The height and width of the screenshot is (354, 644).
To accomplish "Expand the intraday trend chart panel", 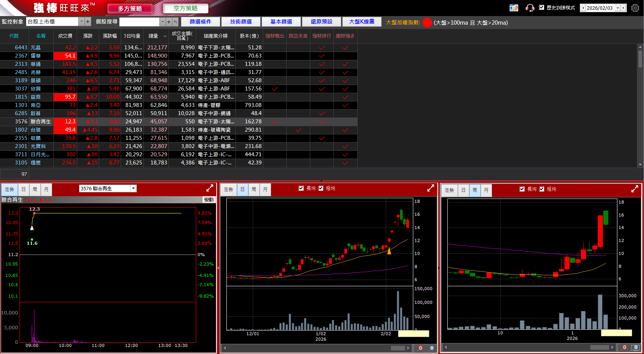I will (x=210, y=188).
